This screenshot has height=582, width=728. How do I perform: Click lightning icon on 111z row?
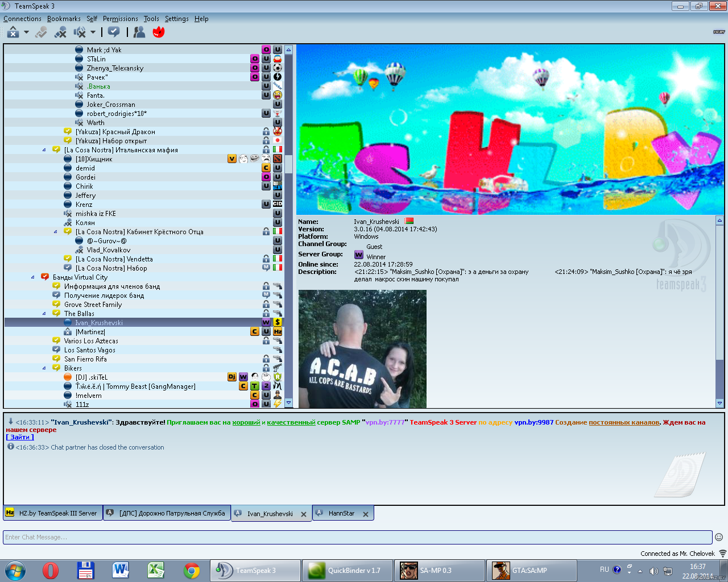pyautogui.click(x=278, y=404)
